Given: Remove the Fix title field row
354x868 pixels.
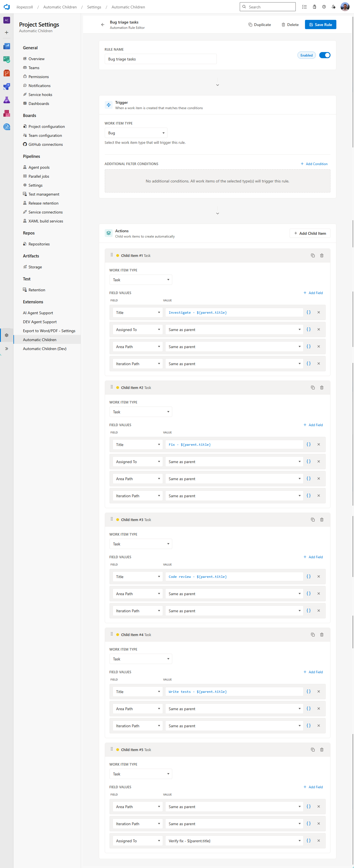Looking at the screenshot, I should point(319,444).
